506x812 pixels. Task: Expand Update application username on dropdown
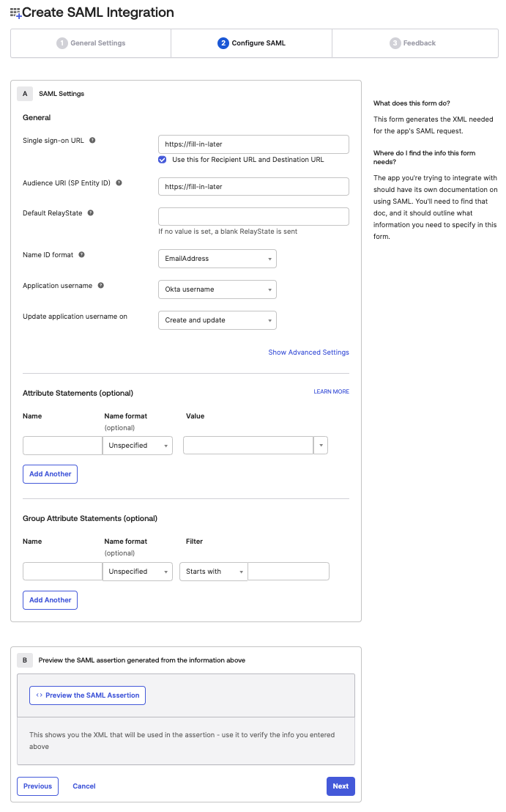click(x=217, y=320)
